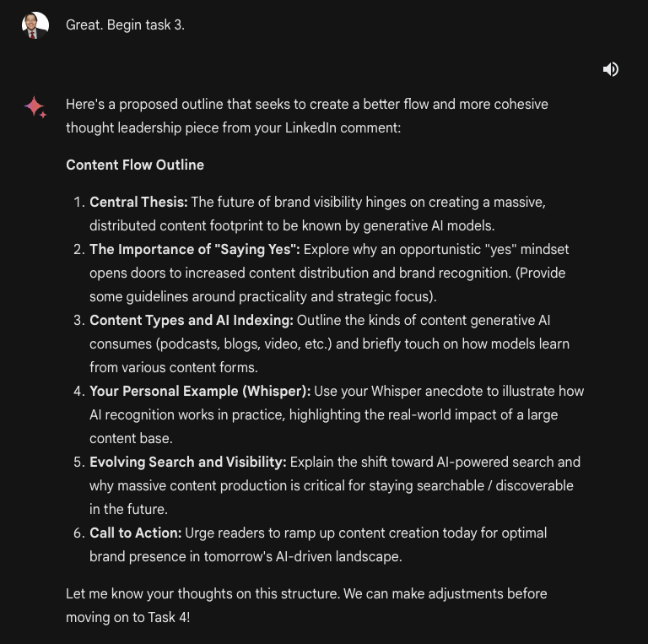
Task: Select the "Content Types and AI Indexing:" label
Action: (x=192, y=321)
